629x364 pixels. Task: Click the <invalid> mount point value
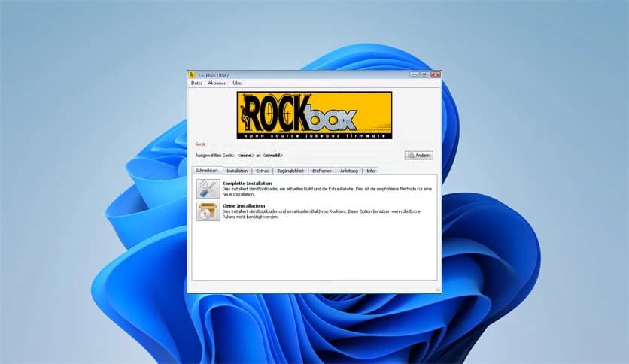(272, 155)
